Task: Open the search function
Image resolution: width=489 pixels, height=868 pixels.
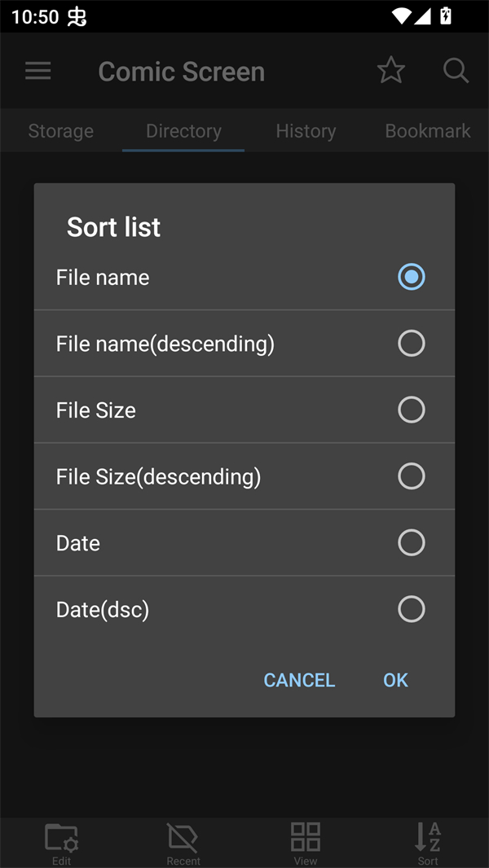Action: pos(456,70)
